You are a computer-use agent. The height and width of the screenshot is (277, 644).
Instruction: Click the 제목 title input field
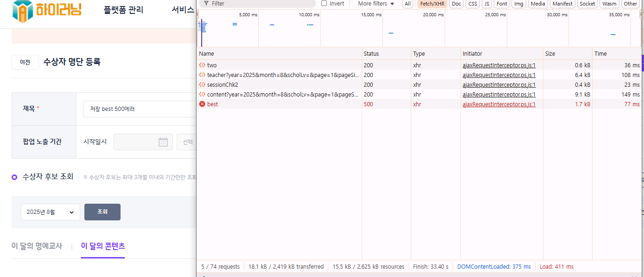coord(139,109)
